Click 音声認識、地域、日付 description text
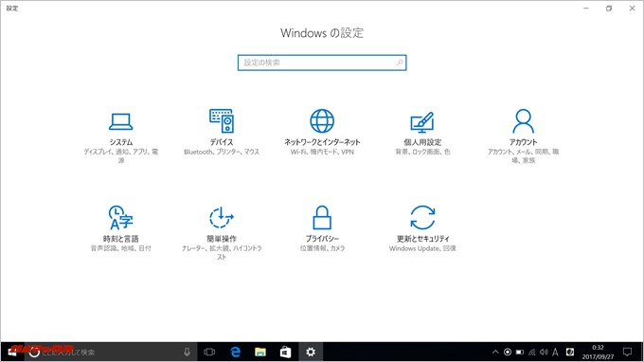 click(x=121, y=248)
